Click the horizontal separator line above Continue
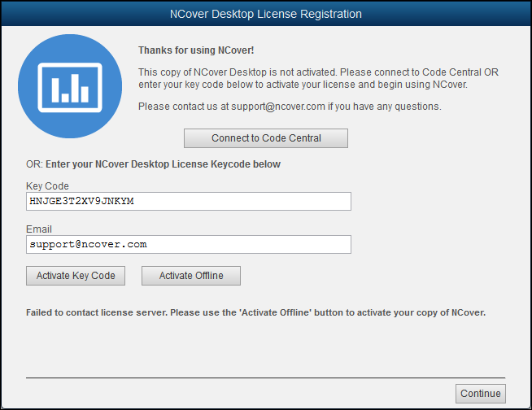This screenshot has height=410, width=532. (x=265, y=378)
